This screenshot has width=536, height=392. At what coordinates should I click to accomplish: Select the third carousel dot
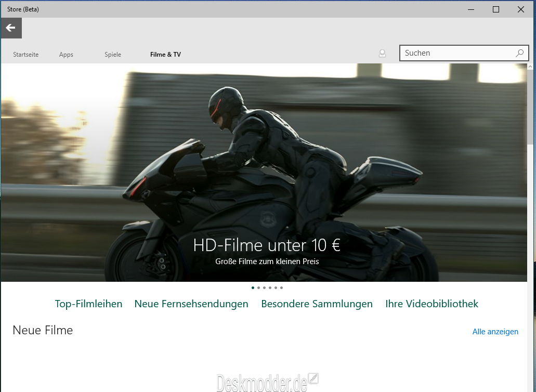pyautogui.click(x=264, y=288)
